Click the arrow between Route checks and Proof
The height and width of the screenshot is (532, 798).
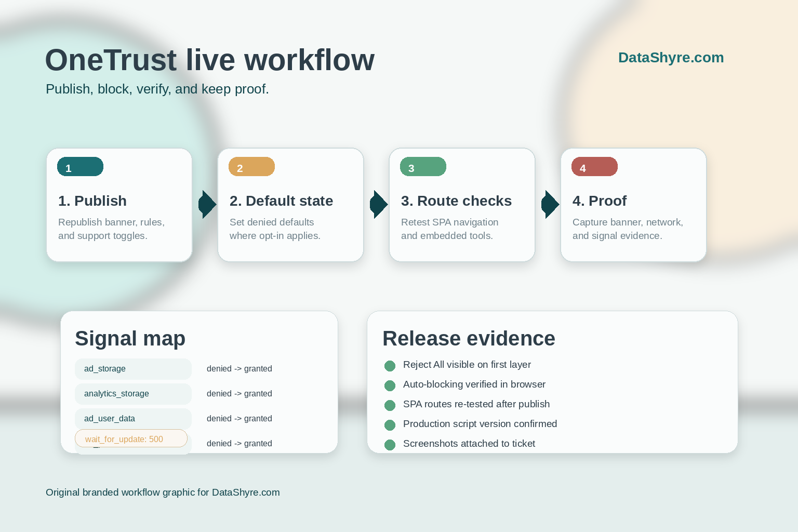[x=550, y=204]
